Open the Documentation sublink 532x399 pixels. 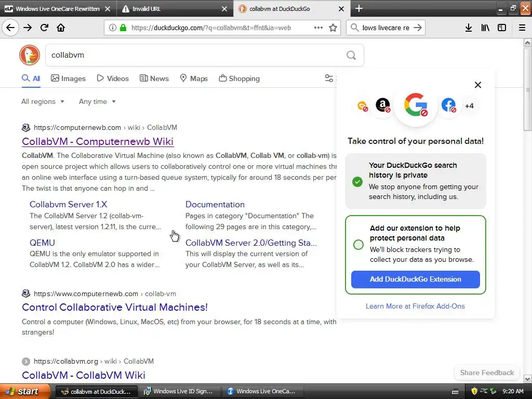pyautogui.click(x=215, y=204)
